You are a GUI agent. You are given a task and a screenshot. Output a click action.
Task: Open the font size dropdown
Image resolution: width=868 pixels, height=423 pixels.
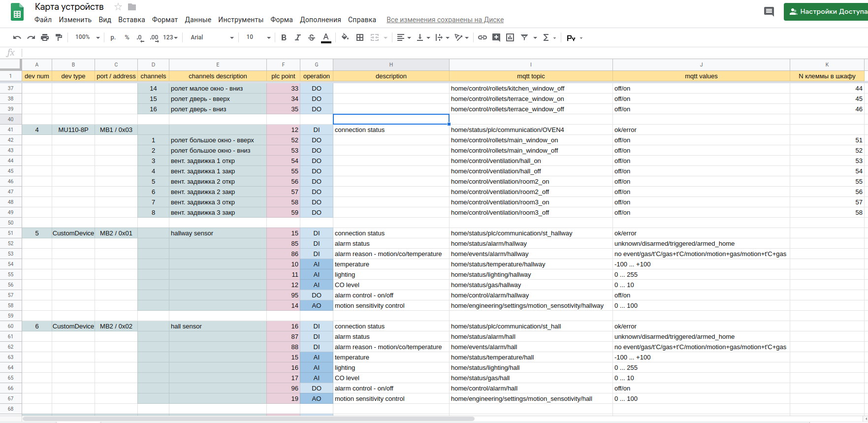[x=258, y=37]
